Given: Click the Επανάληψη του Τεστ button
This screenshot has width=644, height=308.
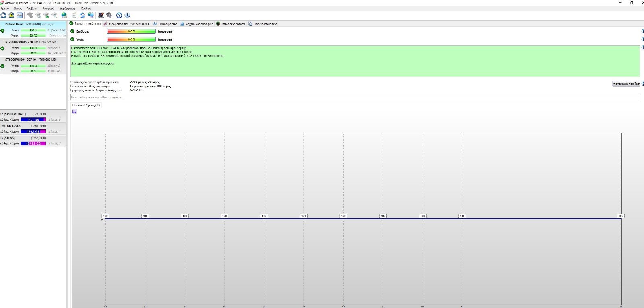Looking at the screenshot, I should tap(626, 84).
